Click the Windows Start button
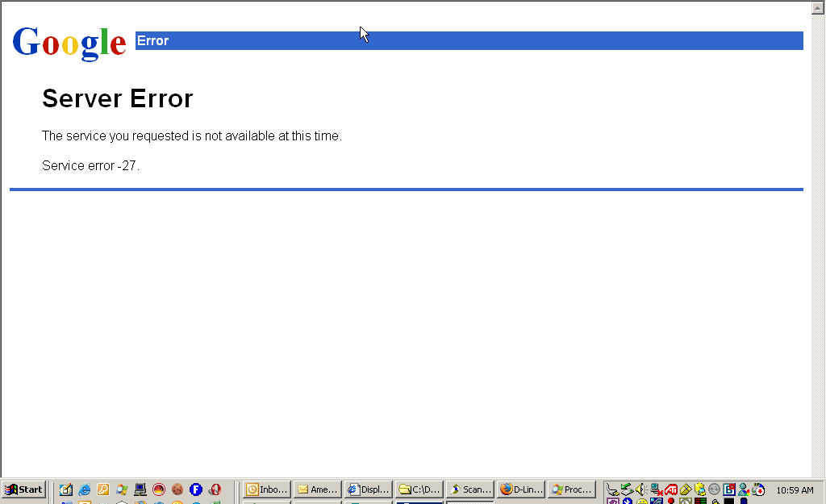Image resolution: width=826 pixels, height=504 pixels. coord(23,489)
